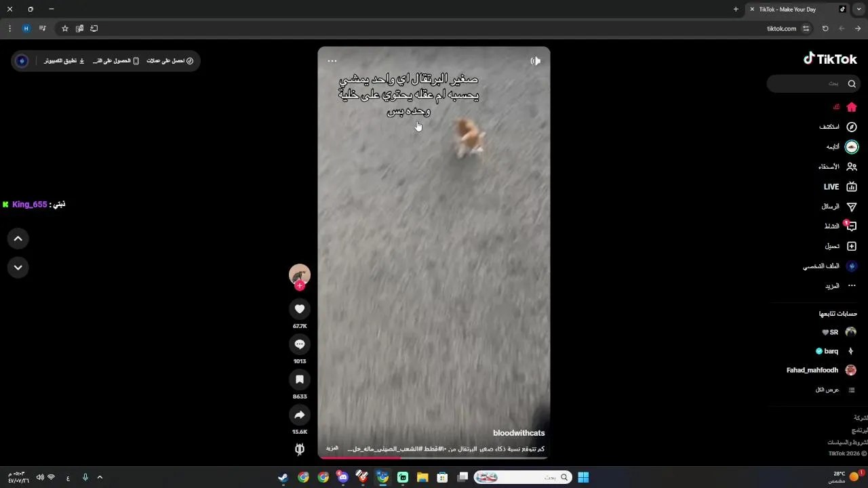
Task: Open the LIVE menu item
Action: pos(840,186)
